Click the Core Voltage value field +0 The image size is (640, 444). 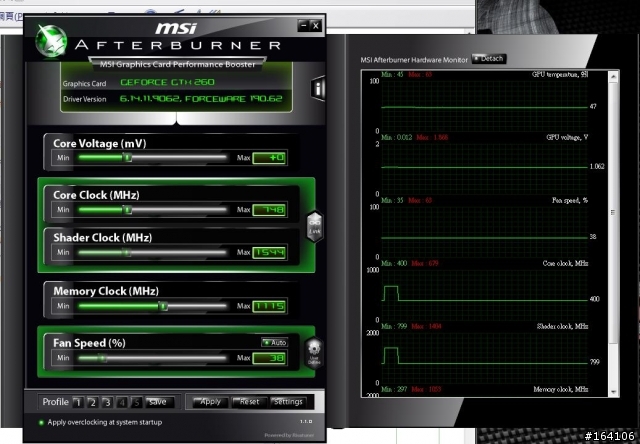pyautogui.click(x=269, y=158)
